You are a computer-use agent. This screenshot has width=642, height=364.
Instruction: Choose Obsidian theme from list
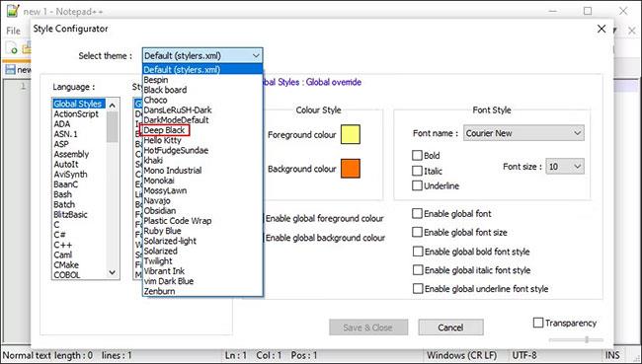[160, 211]
